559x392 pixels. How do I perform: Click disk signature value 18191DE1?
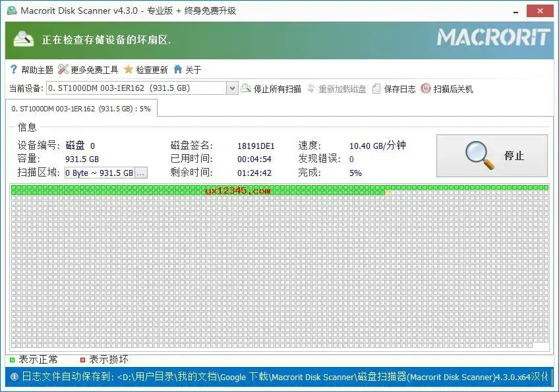point(256,146)
